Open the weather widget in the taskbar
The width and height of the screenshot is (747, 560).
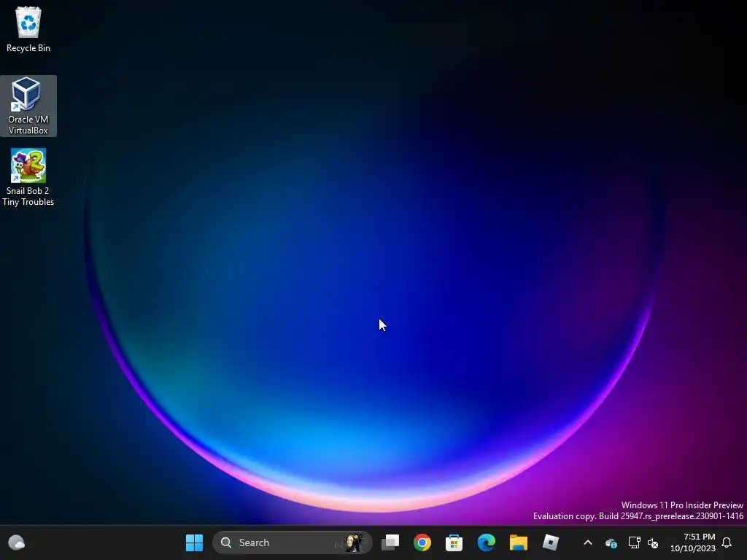coord(17,542)
